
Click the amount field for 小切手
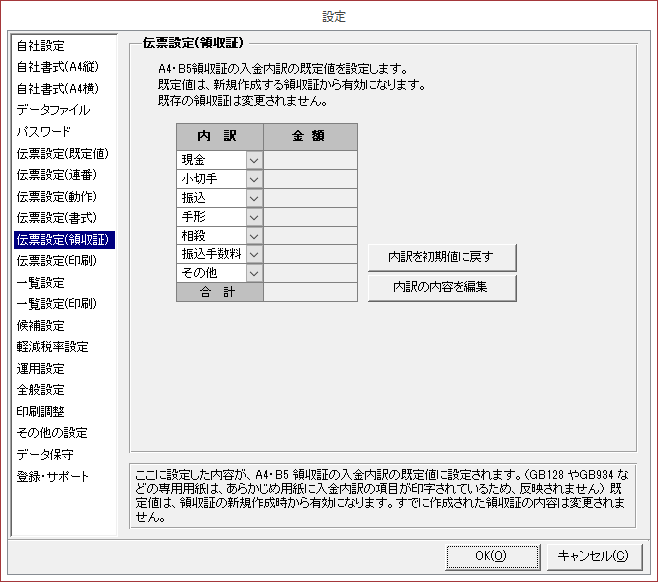[311, 179]
